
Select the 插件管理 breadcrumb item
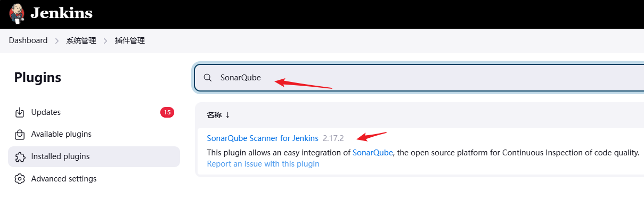[x=130, y=40]
